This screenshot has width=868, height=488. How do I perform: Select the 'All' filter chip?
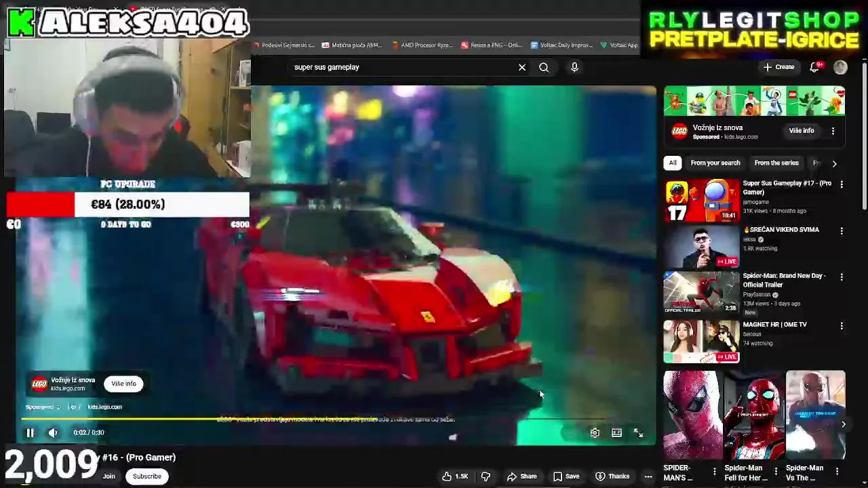(672, 163)
